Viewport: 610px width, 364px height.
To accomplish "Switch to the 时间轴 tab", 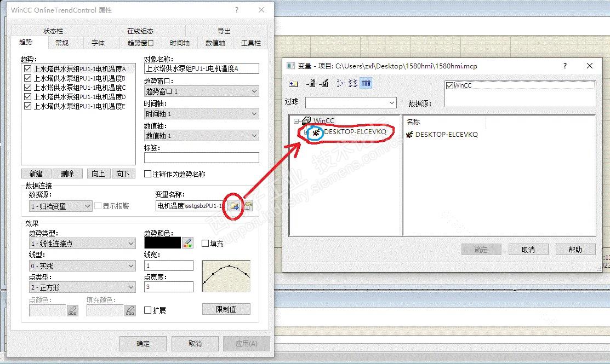I will point(180,43).
